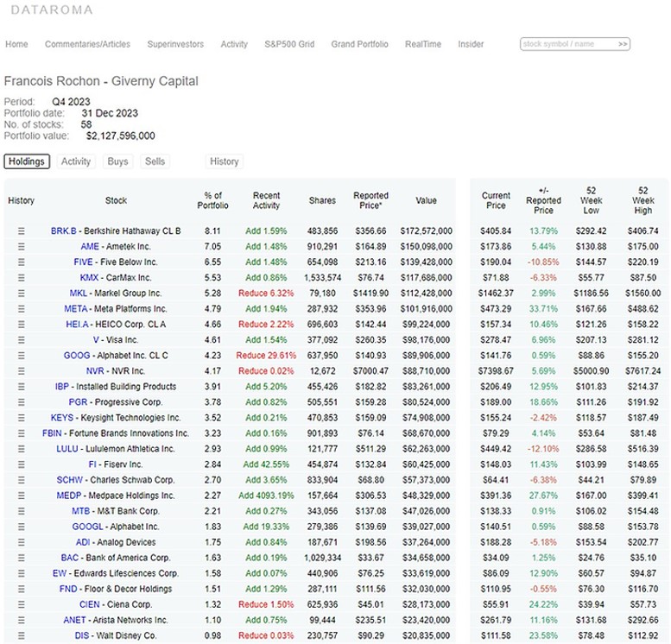Open Commentaries/Articles menu
This screenshot has width=671, height=644.
point(87,44)
